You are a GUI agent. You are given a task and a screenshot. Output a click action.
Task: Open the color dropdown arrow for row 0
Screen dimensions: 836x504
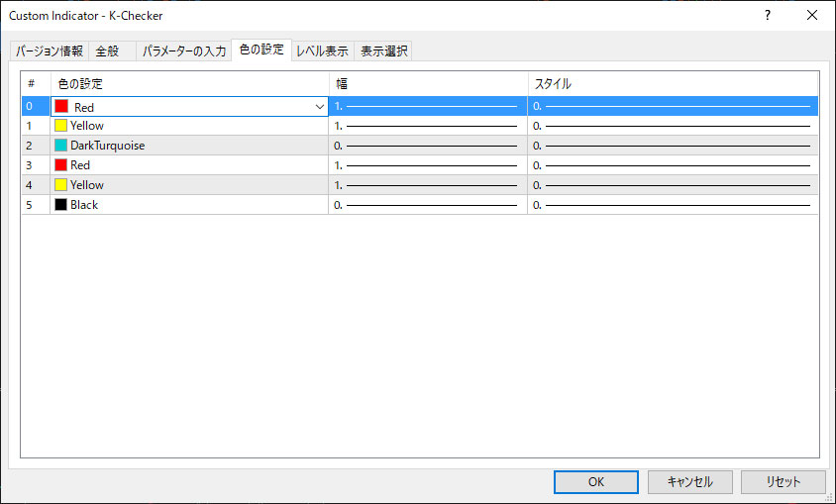(x=319, y=106)
